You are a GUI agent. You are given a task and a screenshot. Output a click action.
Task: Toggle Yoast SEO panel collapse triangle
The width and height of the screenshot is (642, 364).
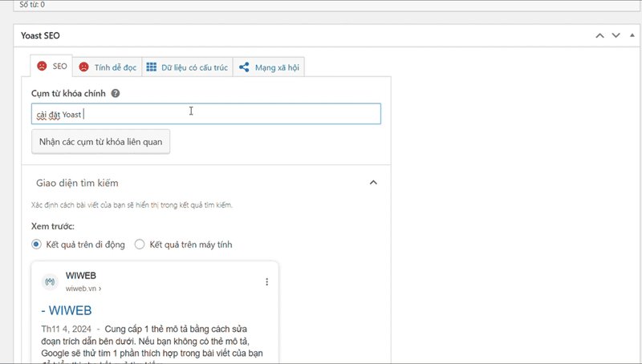[632, 35]
